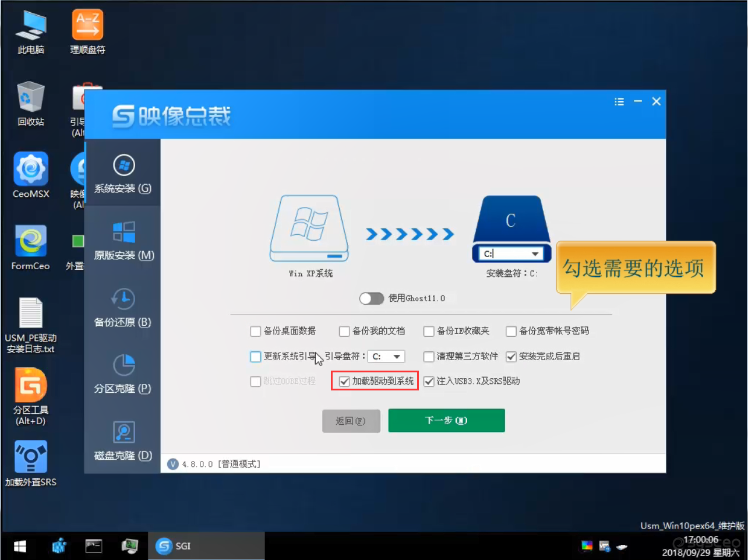
Task: Click 返回 (P) button
Action: click(351, 421)
